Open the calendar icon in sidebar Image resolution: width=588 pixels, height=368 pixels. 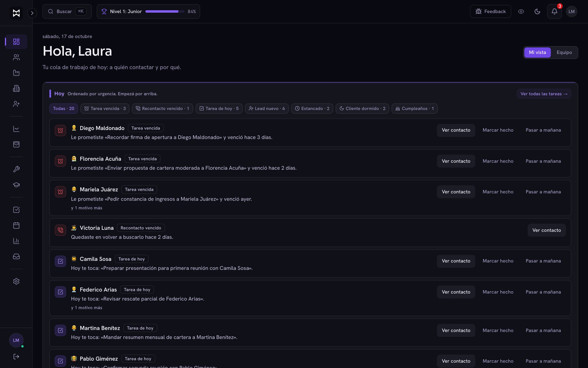16,225
